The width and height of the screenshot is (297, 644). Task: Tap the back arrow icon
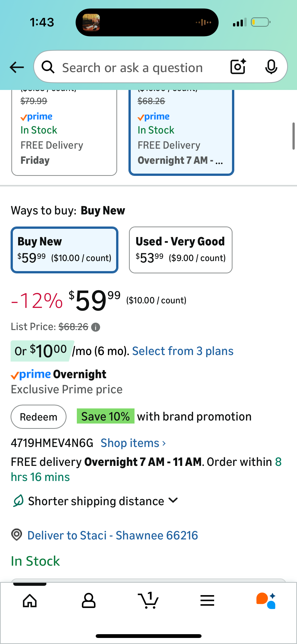(x=17, y=68)
